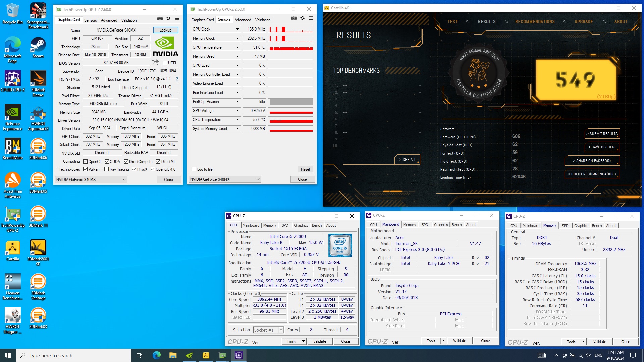
Task: Click Reset button in GPU-Z Sensors
Action: [305, 169]
